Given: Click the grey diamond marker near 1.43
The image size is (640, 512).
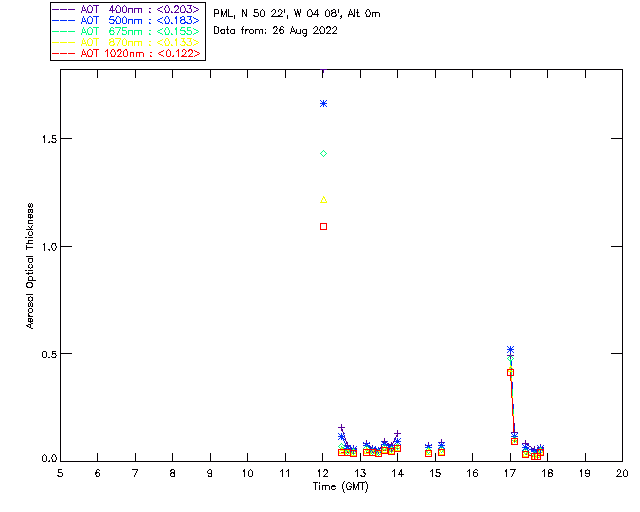Looking at the screenshot, I should (323, 153).
